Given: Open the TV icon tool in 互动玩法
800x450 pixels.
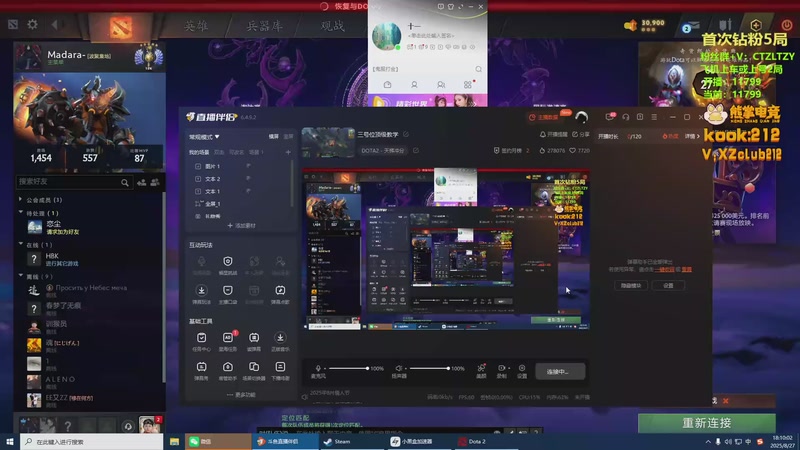Looking at the screenshot, I should coord(280,293).
